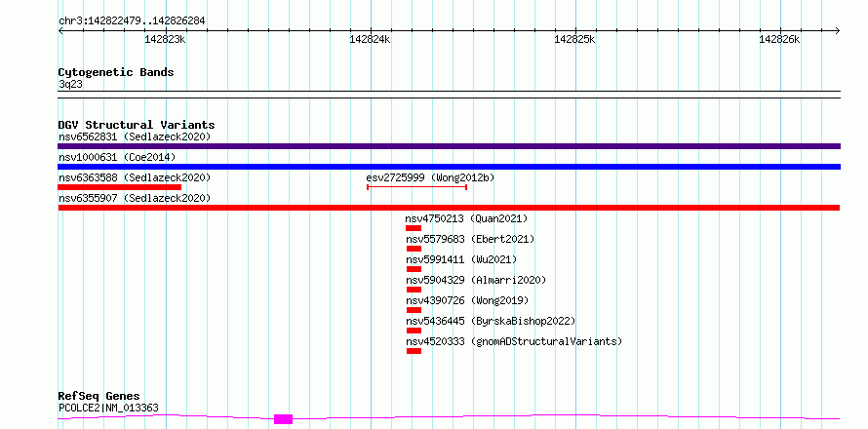The width and height of the screenshot is (868, 429).
Task: Click red block under nsv5579683
Action: pyautogui.click(x=414, y=249)
